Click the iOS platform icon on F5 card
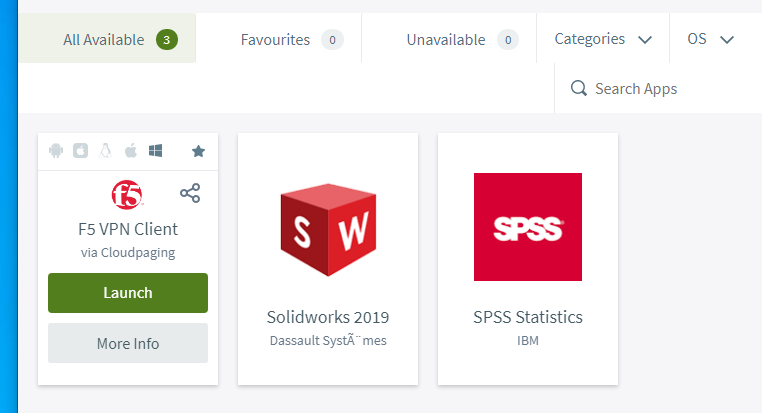Image resolution: width=762 pixels, height=413 pixels. point(80,151)
